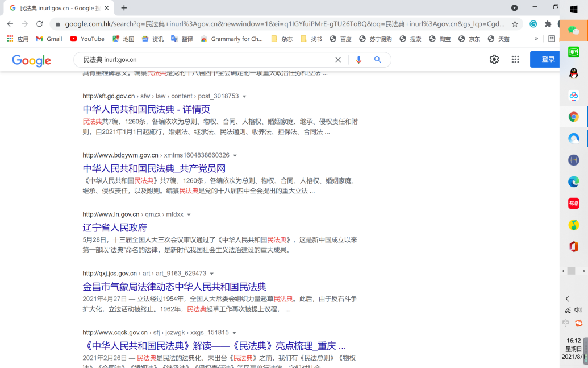Click the blue magnifier search icon
The width and height of the screenshot is (588, 368).
click(x=377, y=60)
